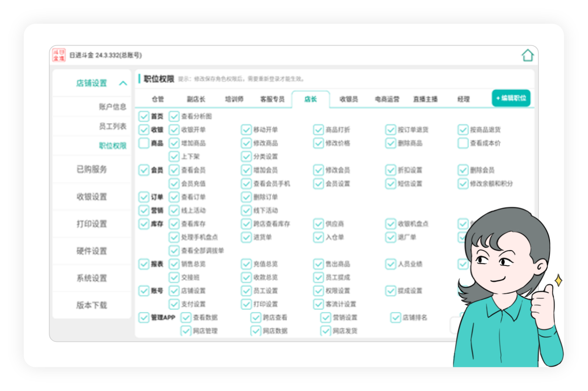Uncheck 查看会员手机 permission
This screenshot has width=588, height=391.
(246, 184)
